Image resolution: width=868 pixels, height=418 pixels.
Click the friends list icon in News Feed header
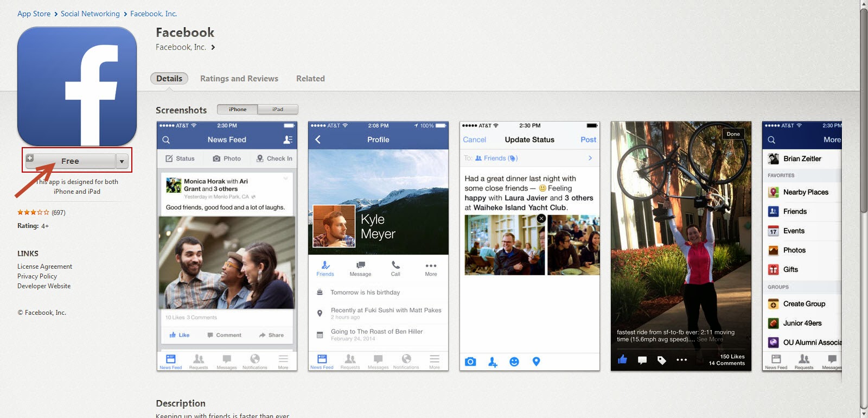point(288,140)
